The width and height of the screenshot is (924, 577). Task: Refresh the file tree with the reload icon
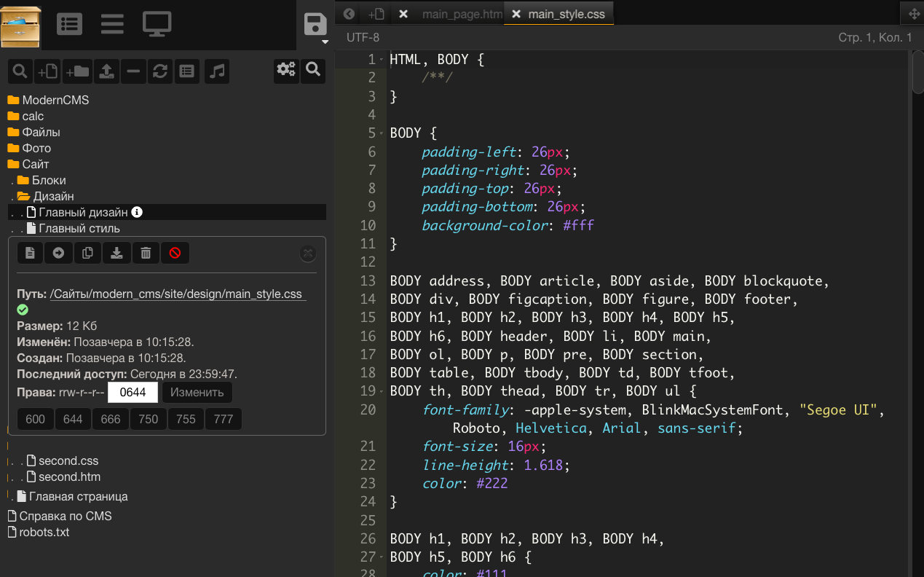click(x=160, y=71)
